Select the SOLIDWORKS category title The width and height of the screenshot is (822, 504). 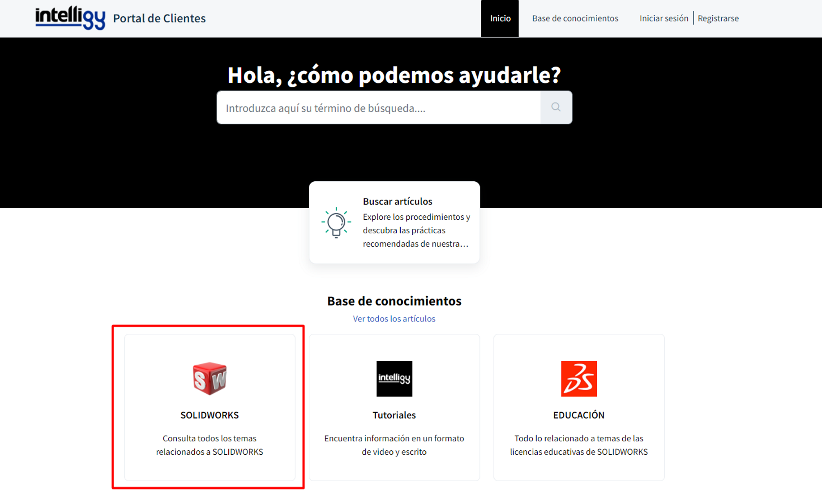[x=210, y=415]
